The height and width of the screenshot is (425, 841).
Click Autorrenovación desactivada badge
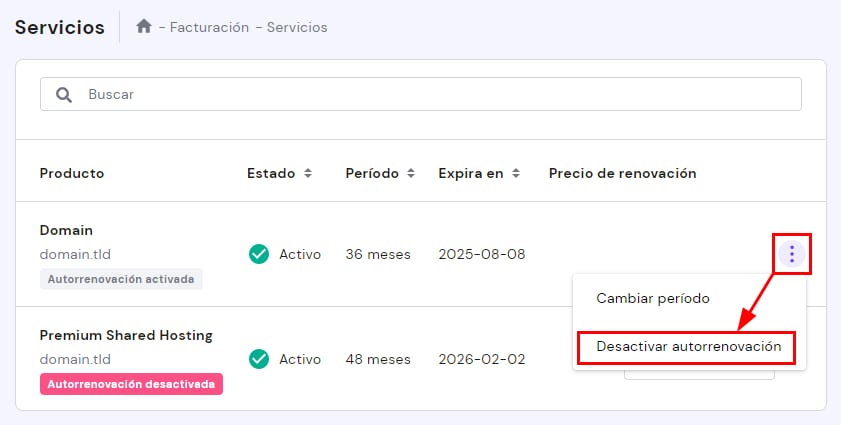tap(131, 384)
